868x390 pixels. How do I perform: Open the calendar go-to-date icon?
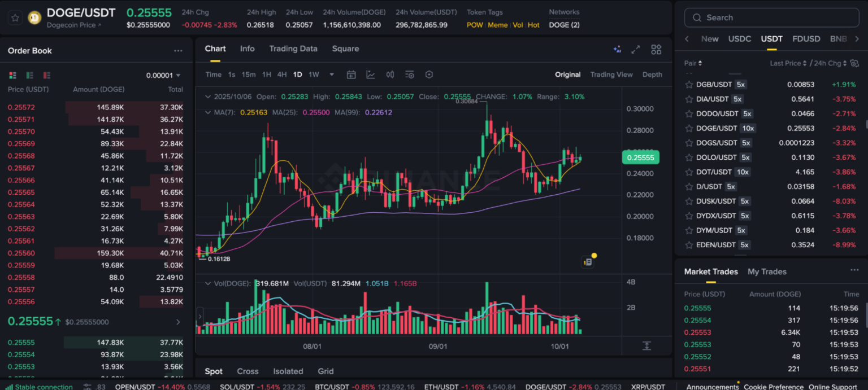351,75
